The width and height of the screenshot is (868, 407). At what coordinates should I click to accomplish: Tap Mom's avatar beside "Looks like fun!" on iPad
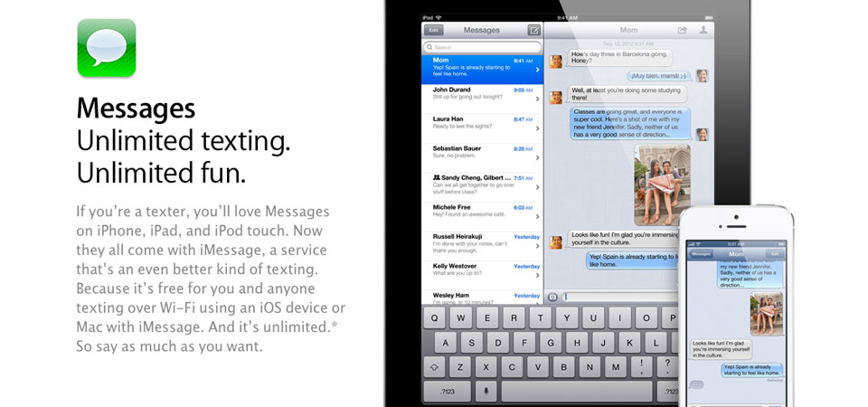coord(555,242)
